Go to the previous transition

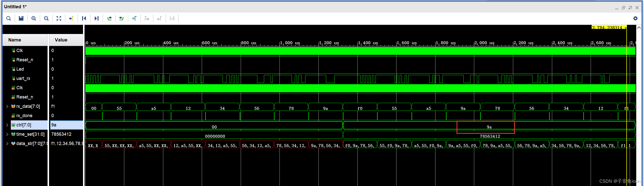click(109, 18)
